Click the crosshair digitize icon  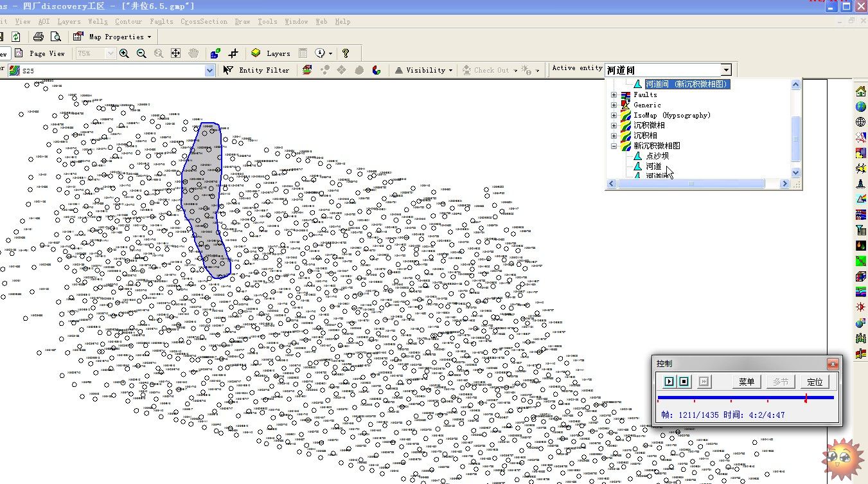coord(233,53)
